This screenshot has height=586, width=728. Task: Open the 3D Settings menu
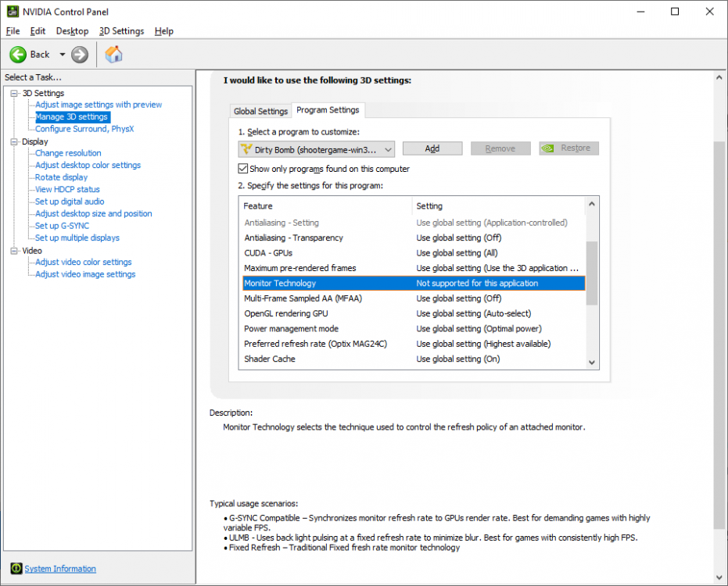[122, 31]
